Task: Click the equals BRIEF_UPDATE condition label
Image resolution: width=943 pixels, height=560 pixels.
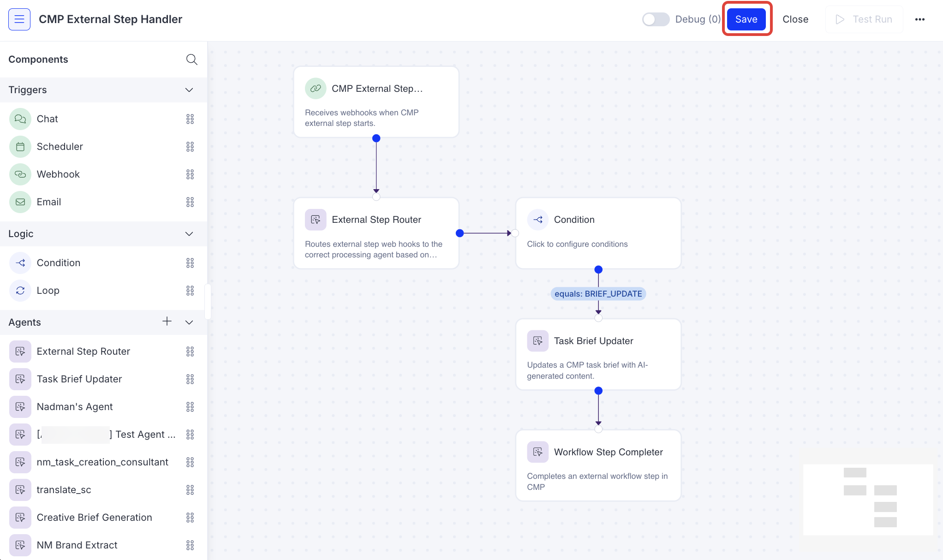Action: tap(598, 293)
